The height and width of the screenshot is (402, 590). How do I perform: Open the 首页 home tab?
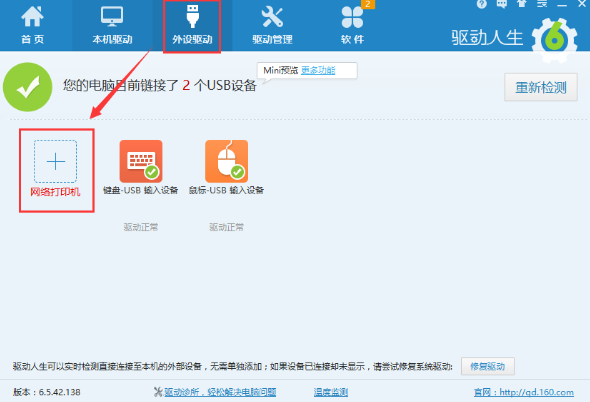(x=32, y=25)
